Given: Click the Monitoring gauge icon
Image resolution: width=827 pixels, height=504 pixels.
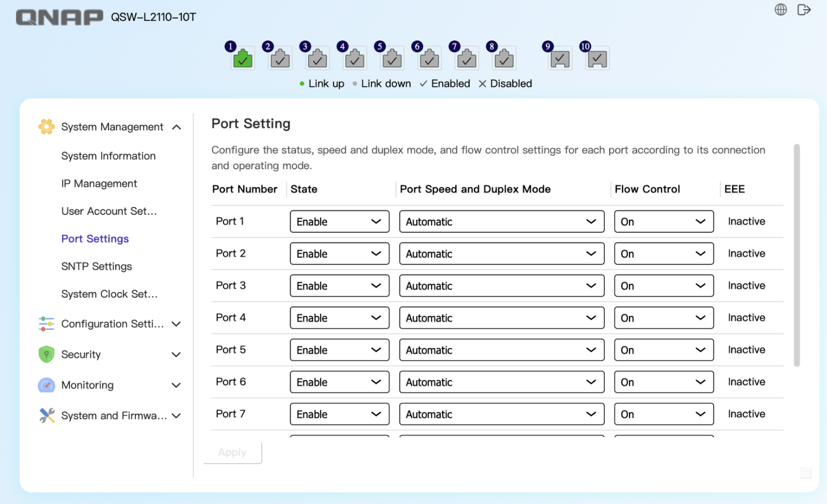Looking at the screenshot, I should [x=46, y=385].
